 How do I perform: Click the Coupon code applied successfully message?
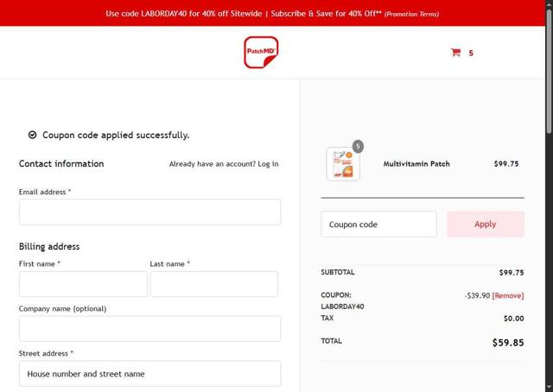pos(116,135)
